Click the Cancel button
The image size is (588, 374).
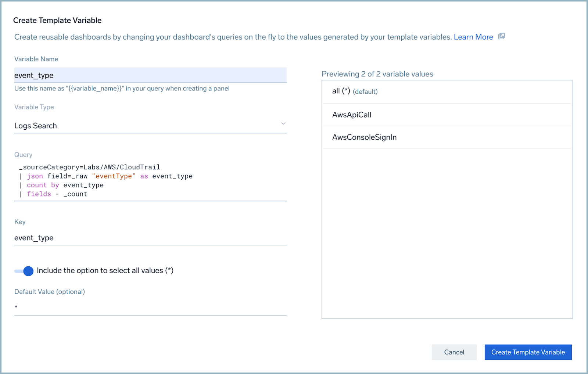[454, 352]
